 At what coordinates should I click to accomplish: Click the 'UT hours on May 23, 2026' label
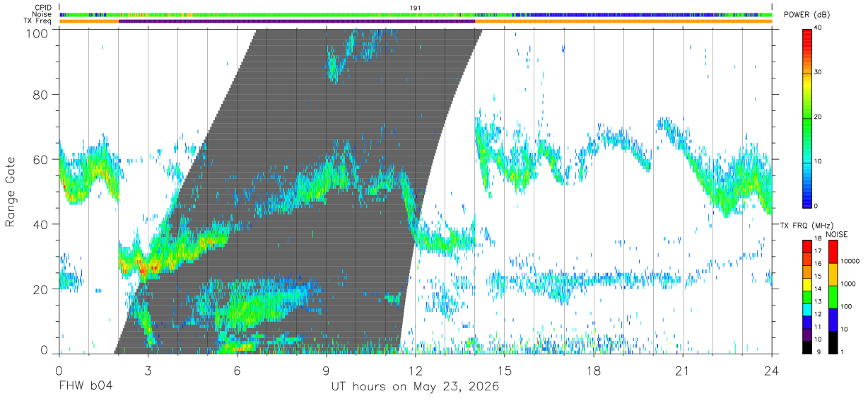tap(416, 387)
